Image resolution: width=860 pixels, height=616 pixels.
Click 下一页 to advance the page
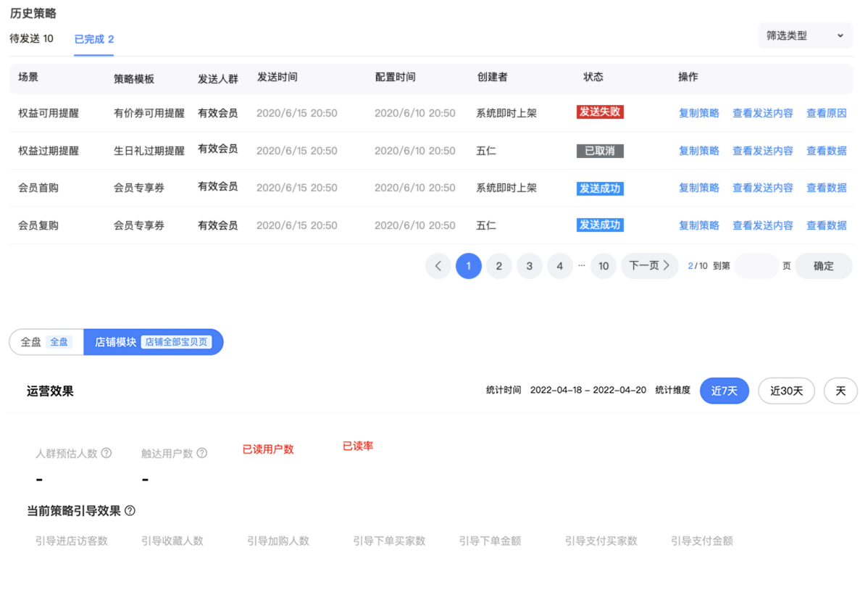pos(649,266)
